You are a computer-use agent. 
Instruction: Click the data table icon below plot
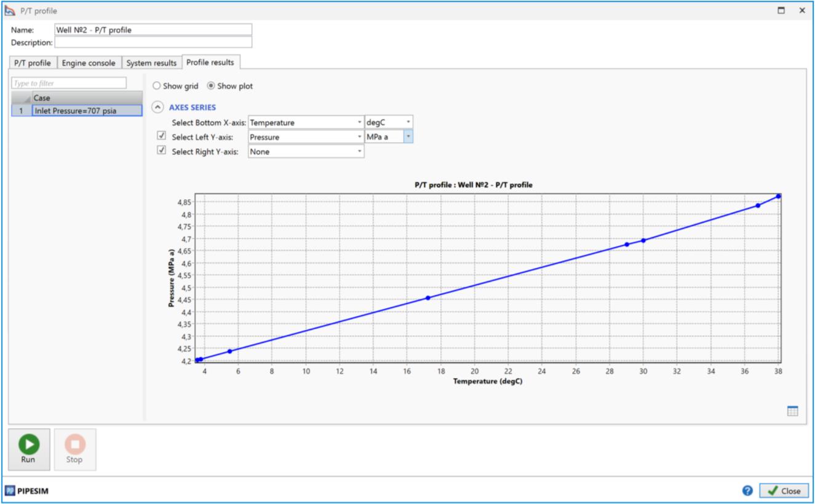[792, 411]
